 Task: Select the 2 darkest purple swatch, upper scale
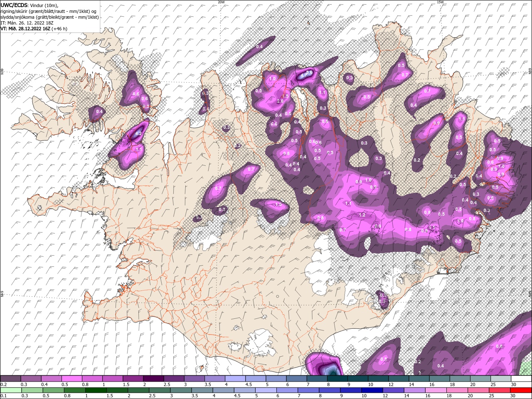pyautogui.click(x=153, y=379)
